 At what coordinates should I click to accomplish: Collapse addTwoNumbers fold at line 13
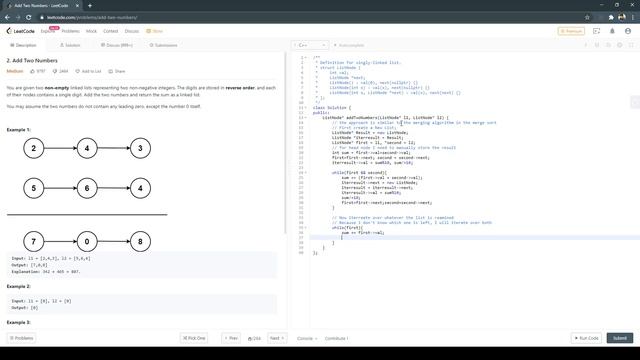(x=306, y=118)
